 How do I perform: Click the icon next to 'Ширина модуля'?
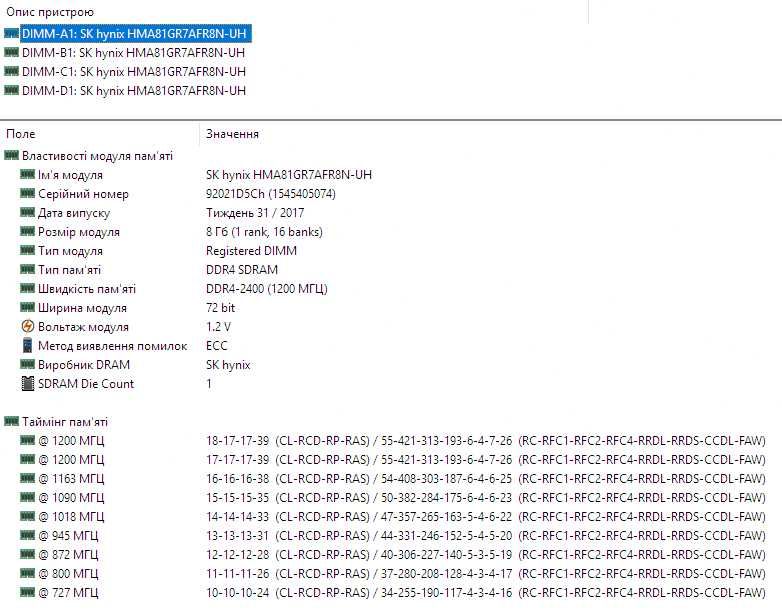pos(27,307)
